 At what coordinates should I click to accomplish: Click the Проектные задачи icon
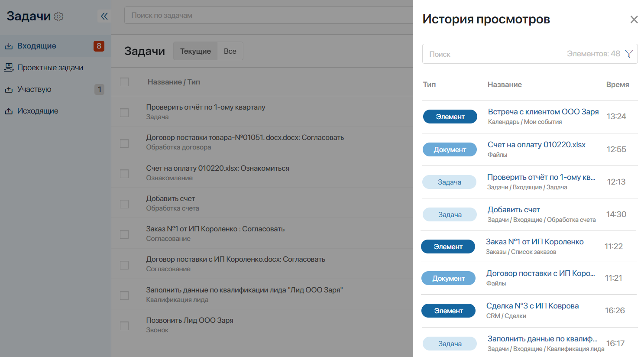point(9,68)
